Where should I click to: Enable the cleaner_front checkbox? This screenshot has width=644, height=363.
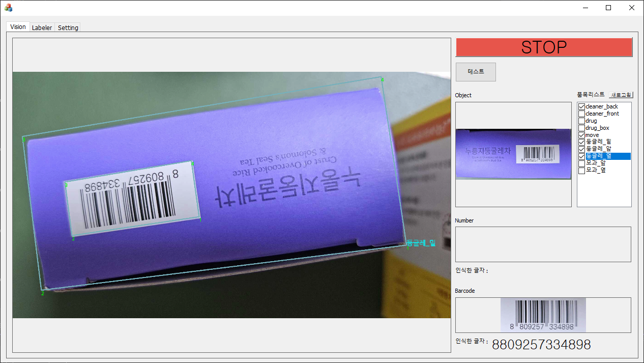pyautogui.click(x=581, y=114)
